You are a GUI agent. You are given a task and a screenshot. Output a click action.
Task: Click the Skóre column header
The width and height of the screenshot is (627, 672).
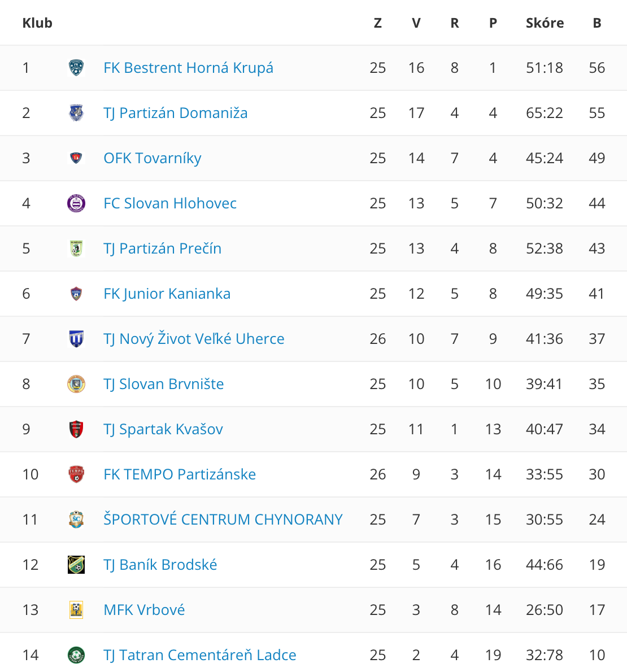(545, 23)
